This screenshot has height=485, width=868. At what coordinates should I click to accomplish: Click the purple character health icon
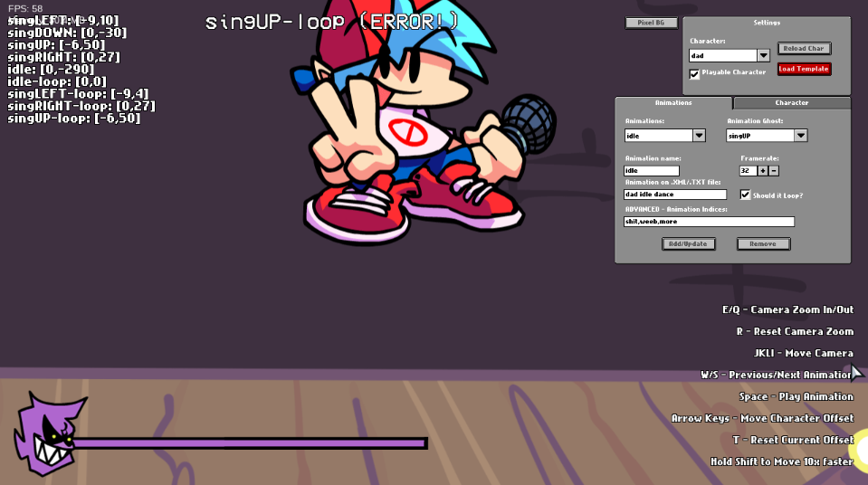pos(49,433)
